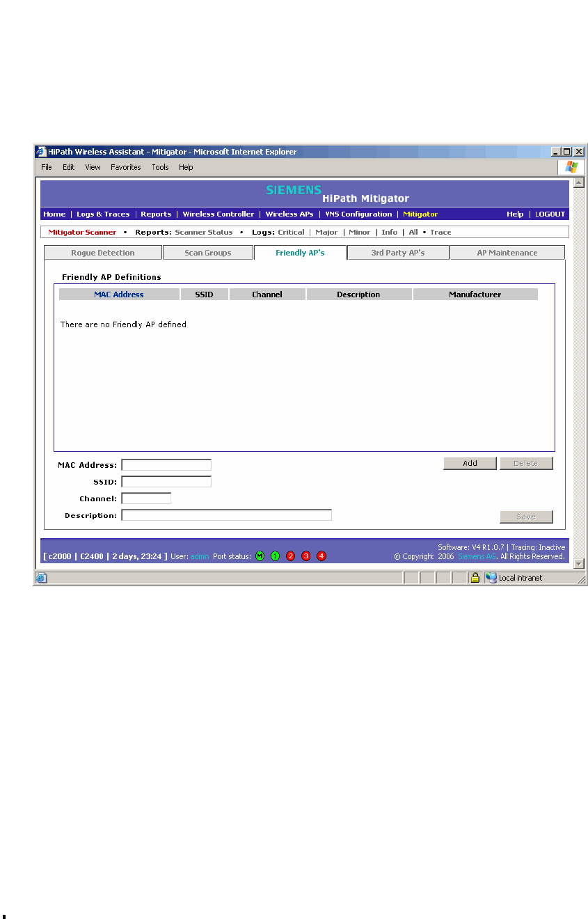The height and width of the screenshot is (919, 588).
Task: Click the Manufacturer column header
Action: point(475,294)
